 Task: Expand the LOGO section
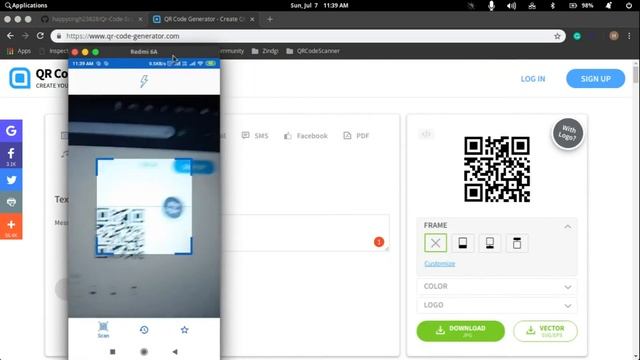pos(497,305)
